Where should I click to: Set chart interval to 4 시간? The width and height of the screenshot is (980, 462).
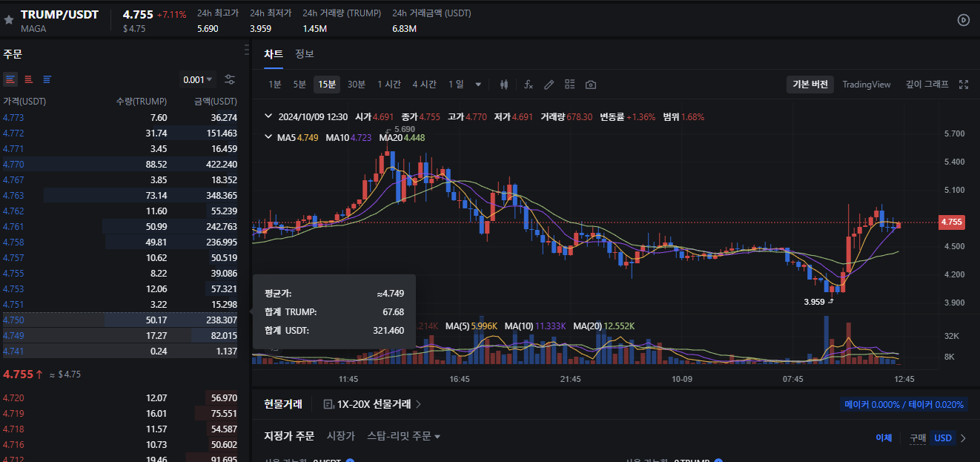(x=424, y=85)
